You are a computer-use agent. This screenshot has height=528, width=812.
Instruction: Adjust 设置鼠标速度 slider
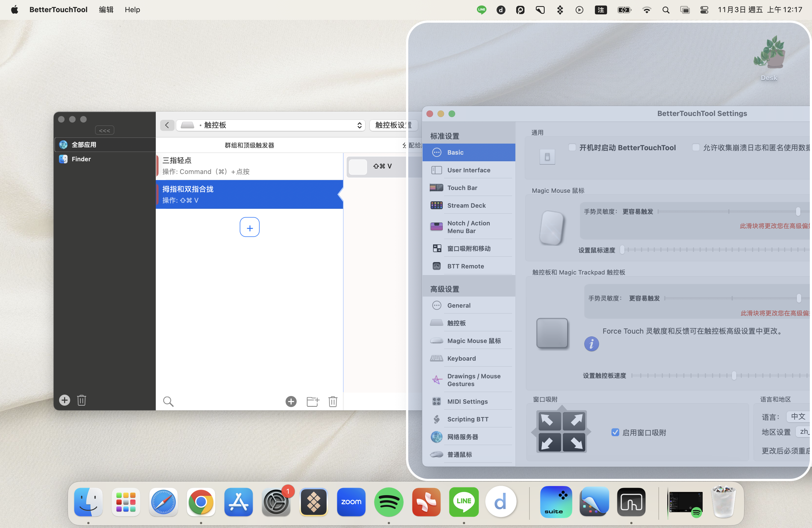[622, 250]
